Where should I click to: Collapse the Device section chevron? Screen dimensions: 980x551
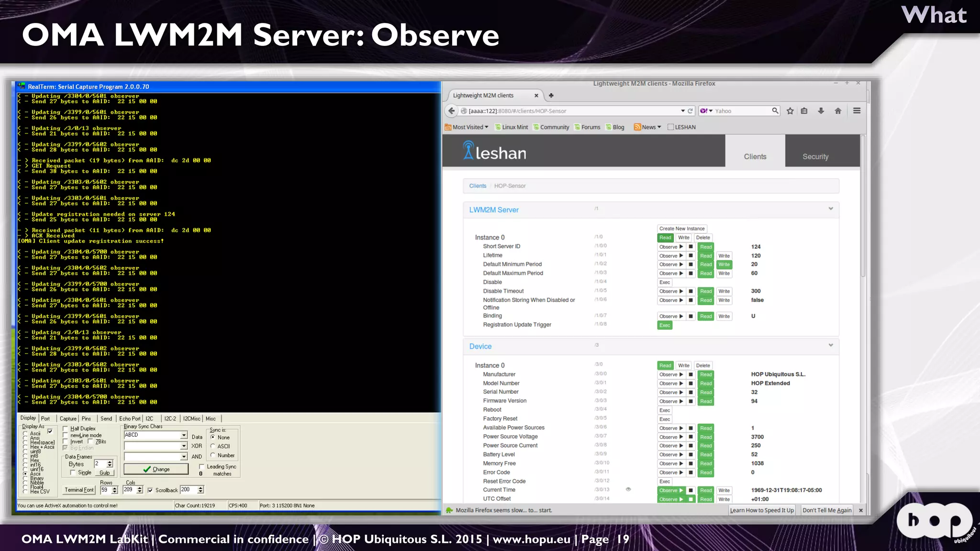(831, 345)
